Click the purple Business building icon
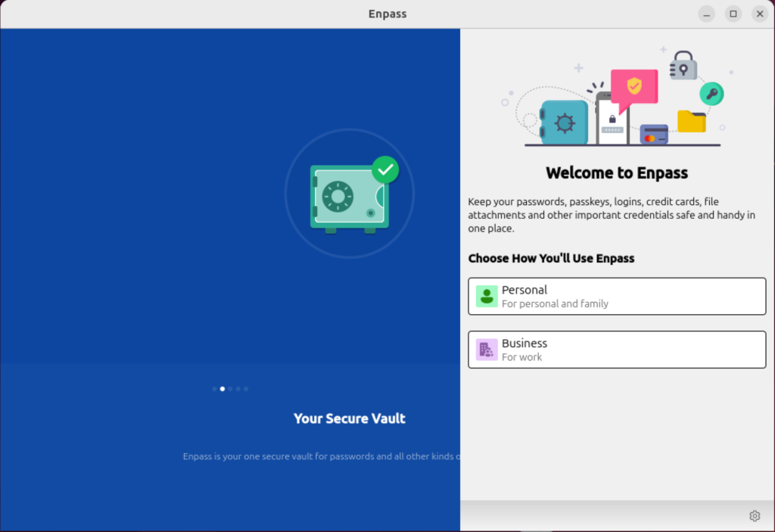Viewport: 775px width, 532px height. click(x=485, y=349)
